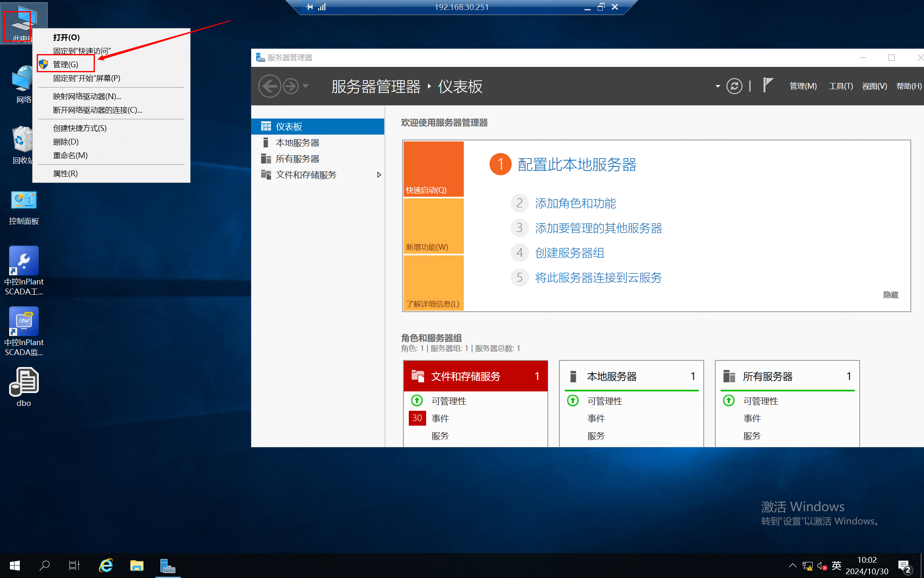Screen dimensions: 924x578
Task: Click 隐藏 to hide welcome tile
Action: (891, 295)
